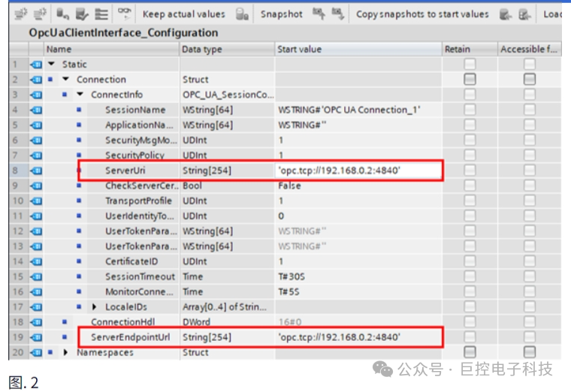The image size is (571, 392).
Task: Toggle Retain checkbox for SessionTimeout row
Action: pos(470,276)
